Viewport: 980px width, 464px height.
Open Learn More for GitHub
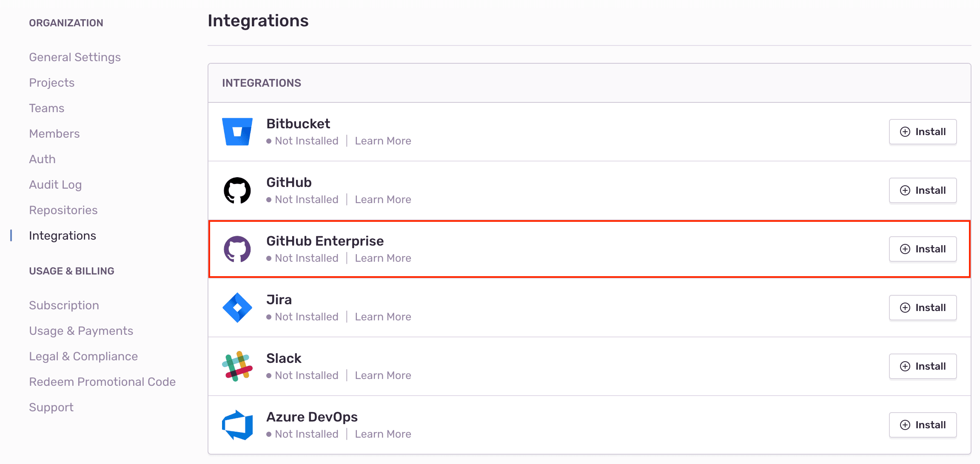click(383, 199)
